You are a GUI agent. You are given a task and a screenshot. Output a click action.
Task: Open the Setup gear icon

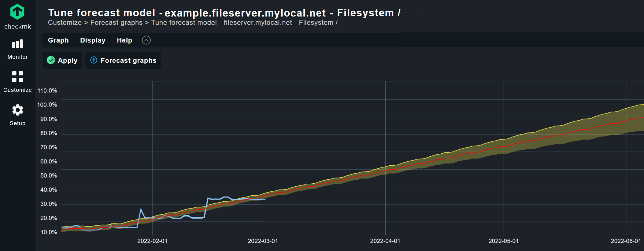(x=17, y=110)
